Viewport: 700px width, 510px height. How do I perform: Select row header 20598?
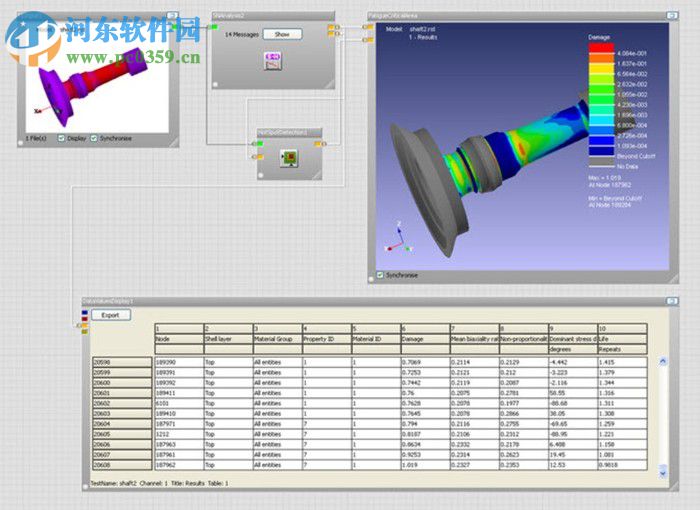[122, 362]
